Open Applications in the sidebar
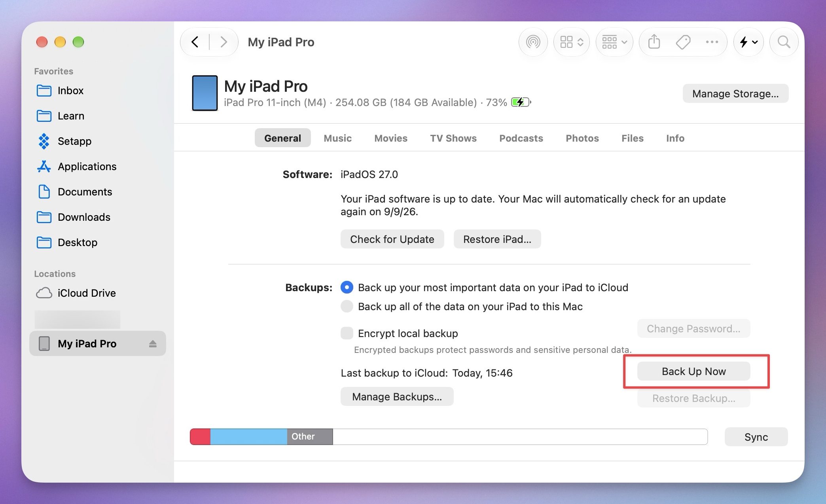Viewport: 826px width, 504px height. click(x=98, y=167)
